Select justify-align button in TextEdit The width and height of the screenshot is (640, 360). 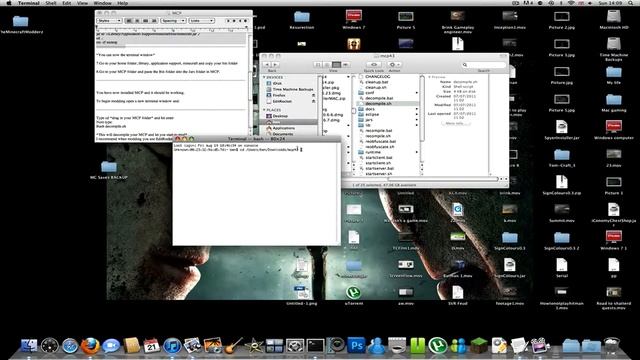pos(146,20)
